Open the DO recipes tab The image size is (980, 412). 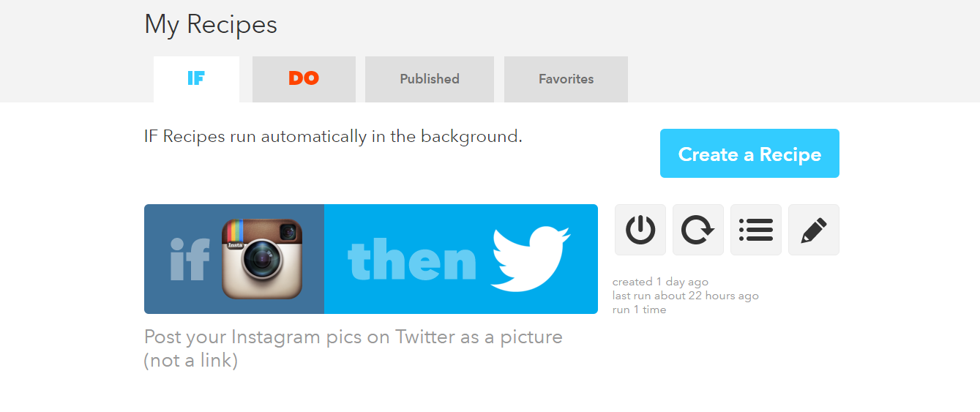(x=304, y=79)
